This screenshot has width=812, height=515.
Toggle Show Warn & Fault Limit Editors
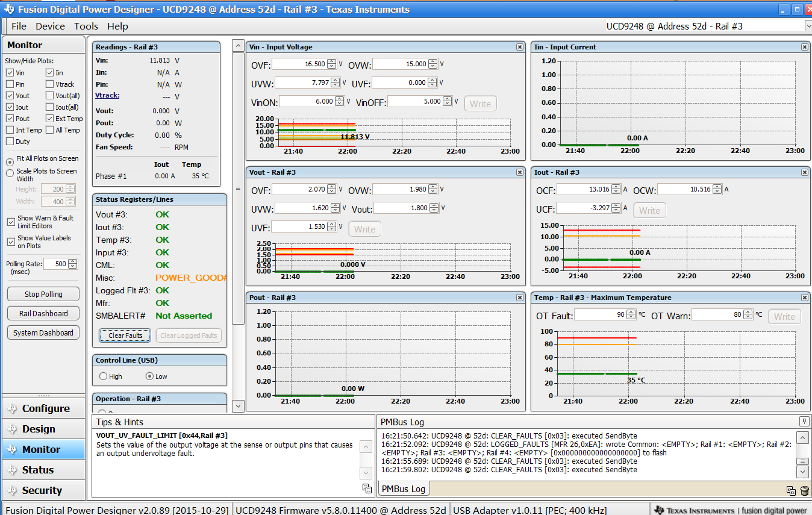tap(11, 222)
